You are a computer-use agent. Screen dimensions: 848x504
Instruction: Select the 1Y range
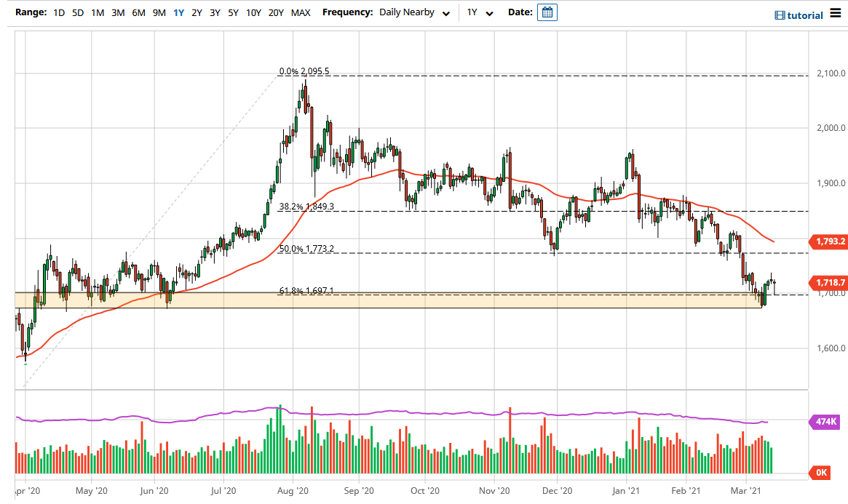click(178, 12)
